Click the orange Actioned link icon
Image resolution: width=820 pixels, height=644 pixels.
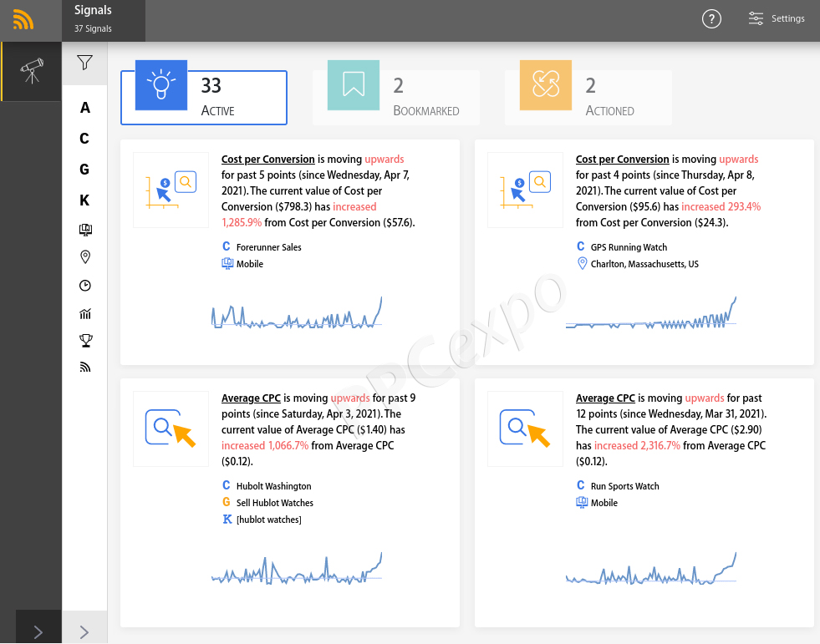click(x=546, y=85)
